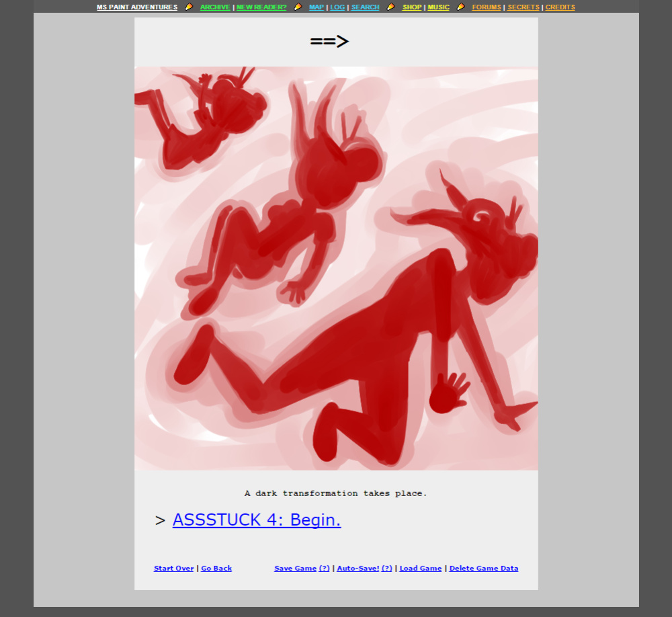Screen dimensions: 672x617
Task: Open the Archive link
Action: click(215, 7)
